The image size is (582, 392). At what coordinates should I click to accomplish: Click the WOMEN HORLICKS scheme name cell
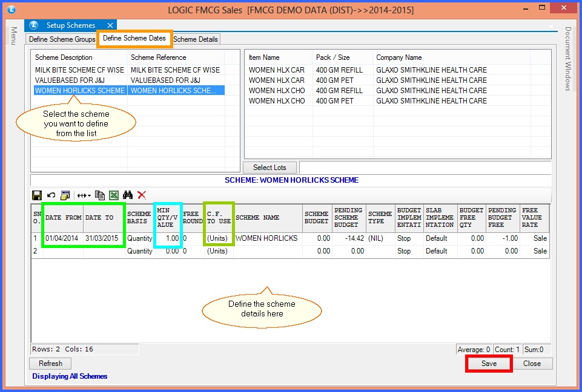(268, 238)
